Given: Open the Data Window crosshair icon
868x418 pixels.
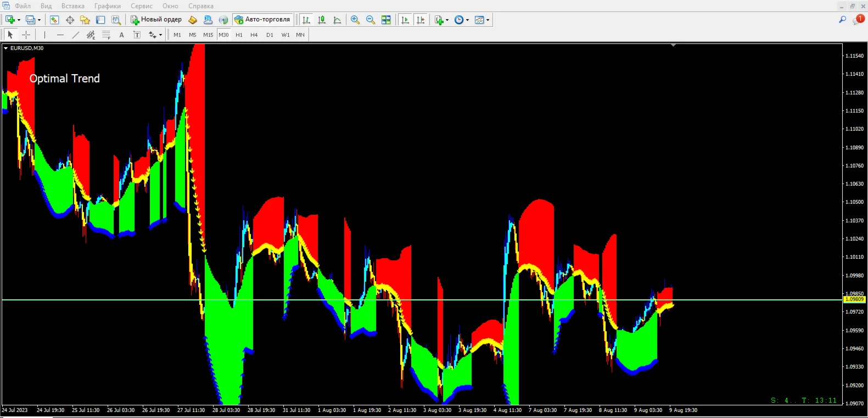Looking at the screenshot, I should coord(70,20).
